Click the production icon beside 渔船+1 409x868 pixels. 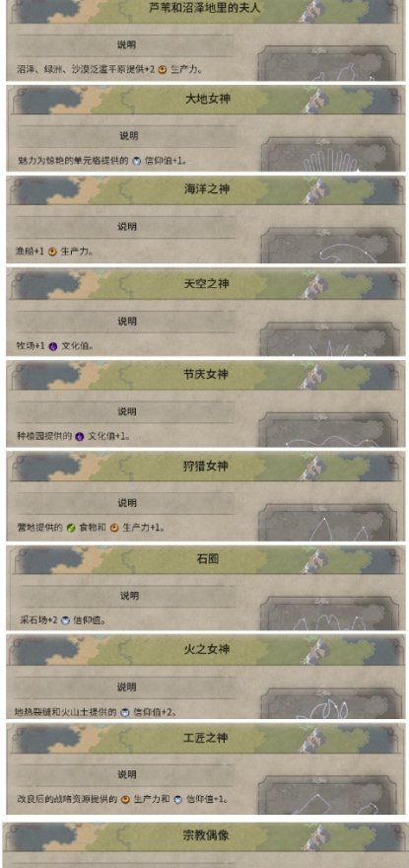click(52, 252)
